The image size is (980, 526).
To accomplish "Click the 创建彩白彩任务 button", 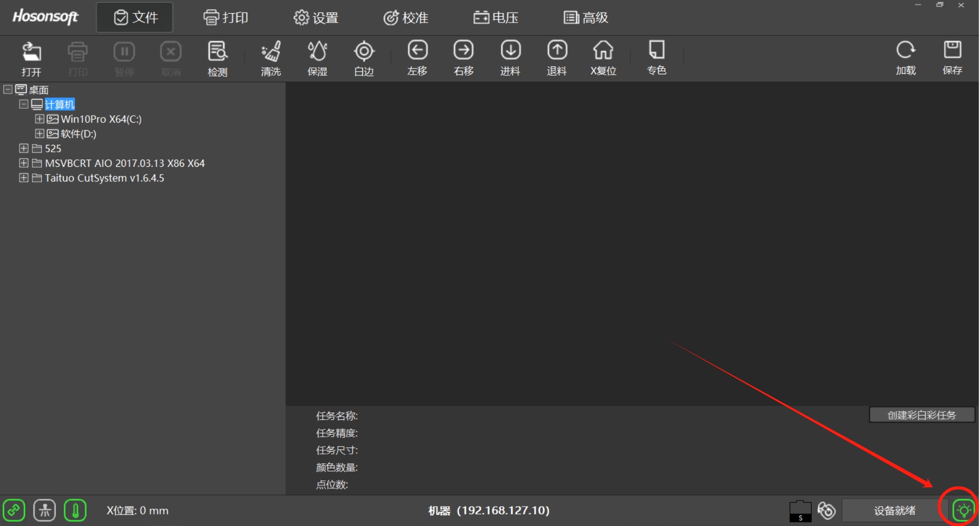I will click(x=921, y=415).
